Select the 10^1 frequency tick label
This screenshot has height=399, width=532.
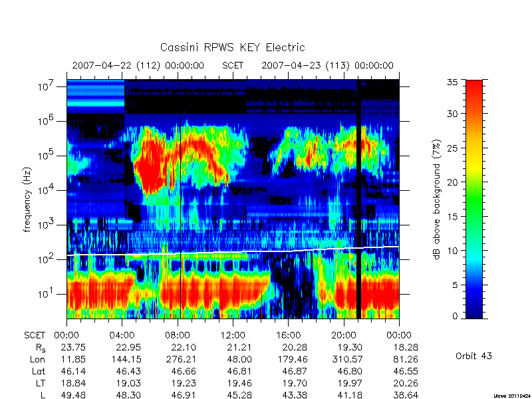[45, 294]
